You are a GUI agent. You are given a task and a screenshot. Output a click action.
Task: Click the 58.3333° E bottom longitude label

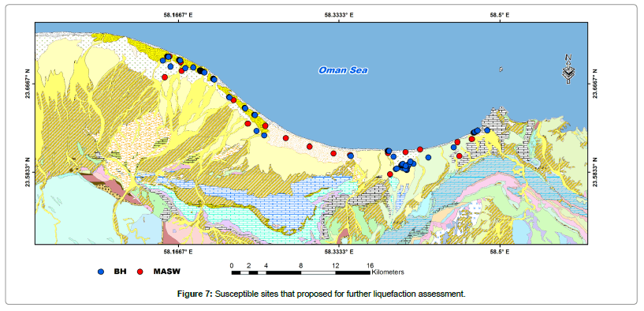click(x=339, y=251)
